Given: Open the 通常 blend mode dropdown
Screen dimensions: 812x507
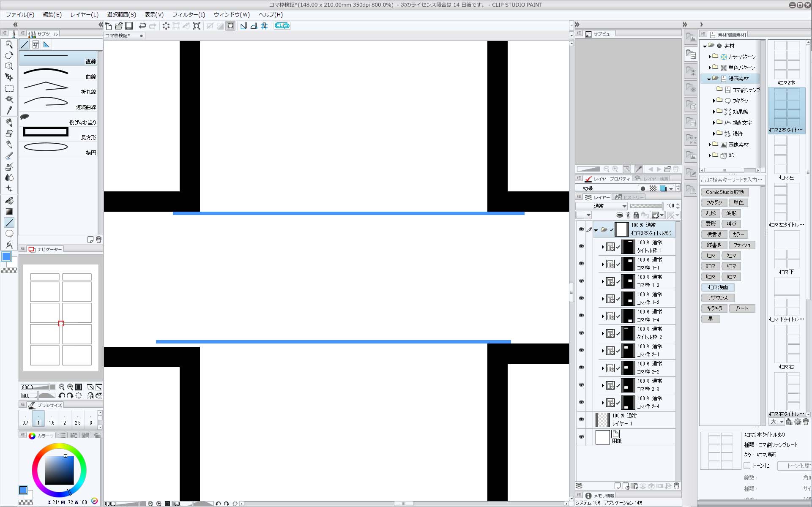Looking at the screenshot, I should tap(601, 206).
